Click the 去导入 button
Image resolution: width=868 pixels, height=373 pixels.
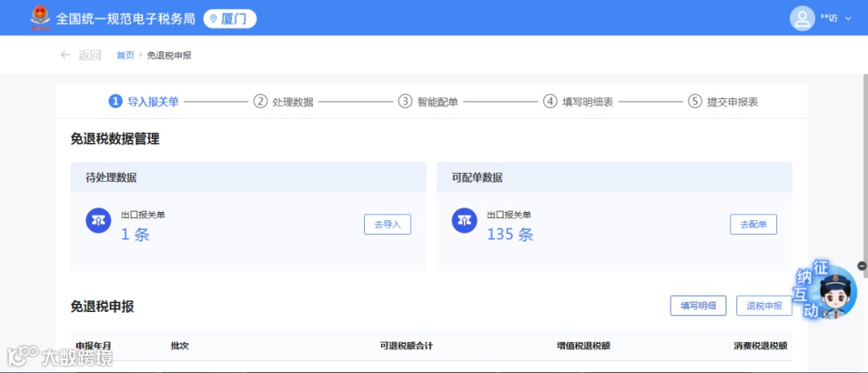click(x=387, y=225)
